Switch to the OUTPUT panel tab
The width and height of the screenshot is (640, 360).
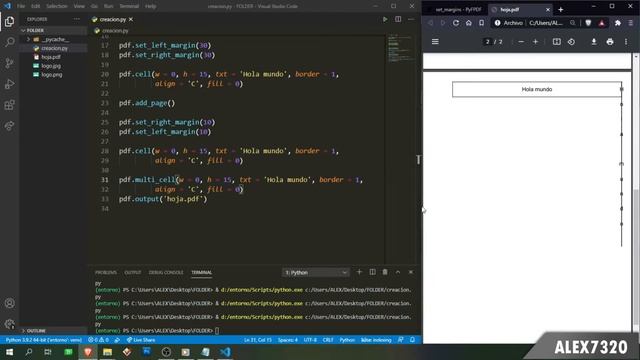[x=133, y=272]
